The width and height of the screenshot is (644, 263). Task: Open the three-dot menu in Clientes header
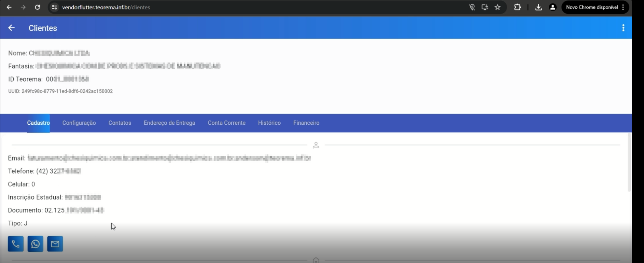click(x=623, y=28)
